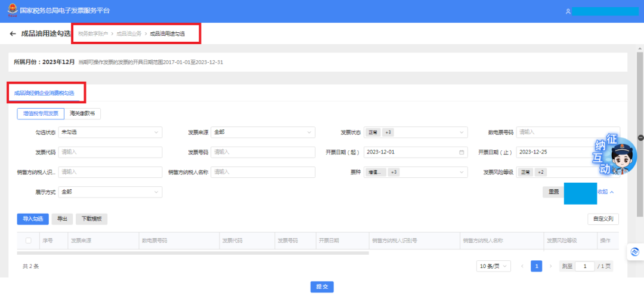Click the 共 2 条 record count text

[31, 266]
